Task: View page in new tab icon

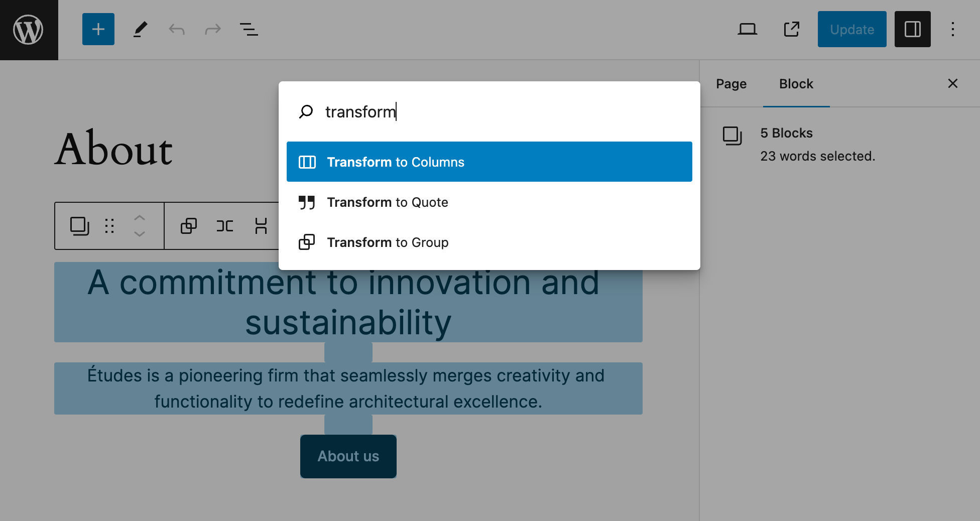Action: point(792,29)
